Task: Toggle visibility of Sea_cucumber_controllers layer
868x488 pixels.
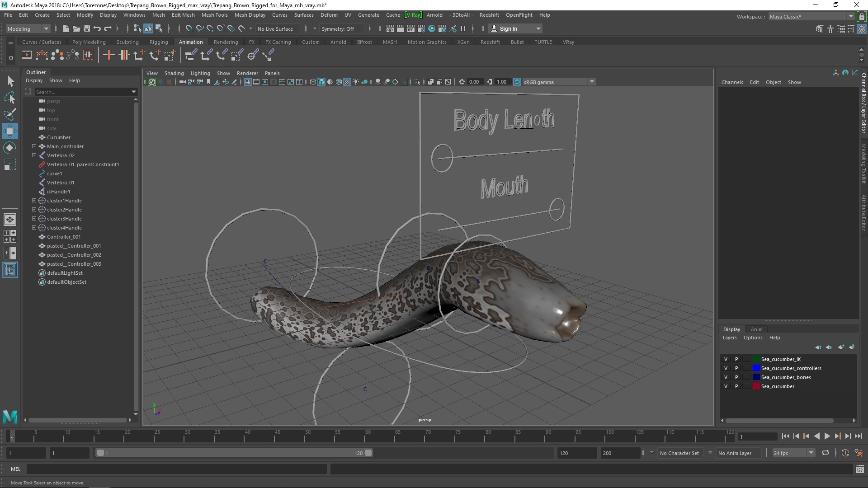Action: 726,368
